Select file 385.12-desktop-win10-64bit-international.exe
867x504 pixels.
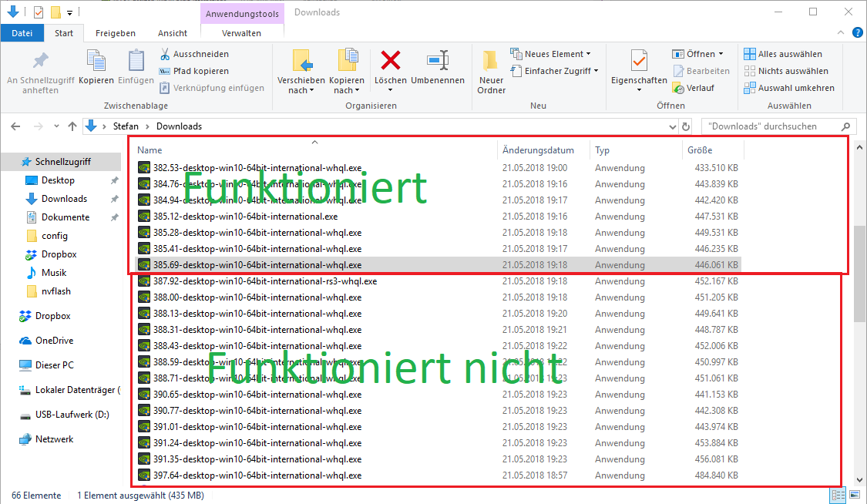[438, 217]
